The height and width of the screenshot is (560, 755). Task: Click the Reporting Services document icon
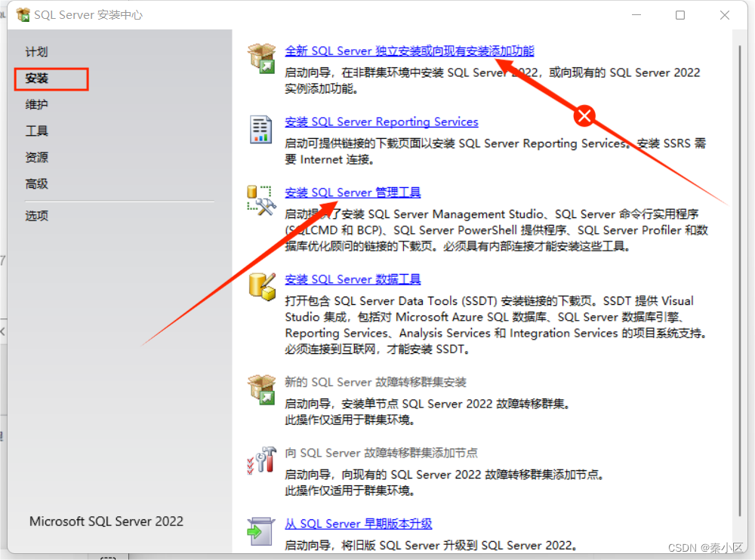coord(260,130)
